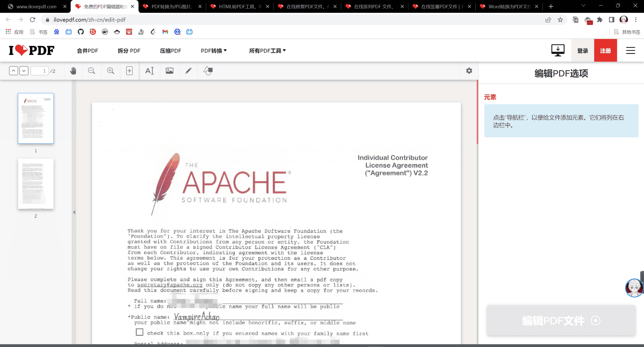This screenshot has height=347, width=644.
Task: Select the page 2 thumbnail
Action: [36, 183]
